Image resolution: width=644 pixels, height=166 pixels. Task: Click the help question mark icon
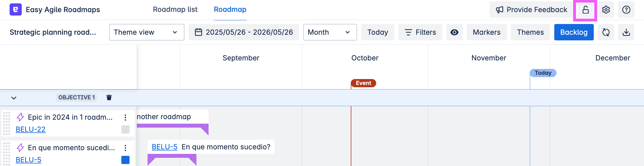pos(626,9)
